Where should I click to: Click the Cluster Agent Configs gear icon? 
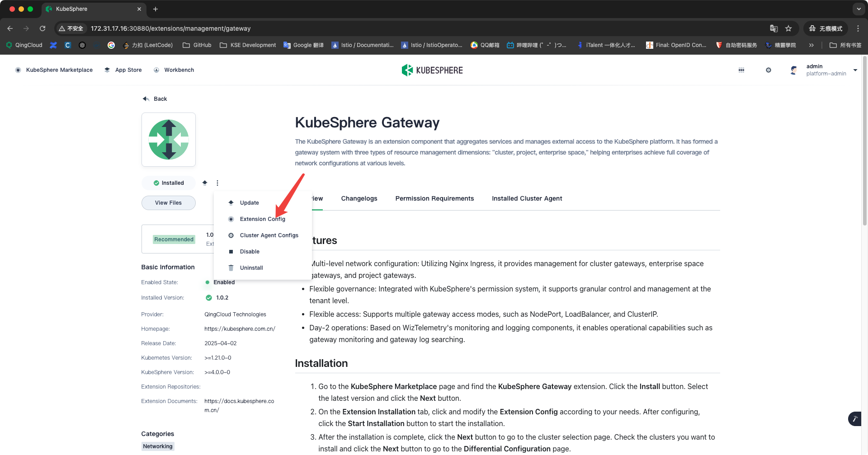pyautogui.click(x=231, y=235)
